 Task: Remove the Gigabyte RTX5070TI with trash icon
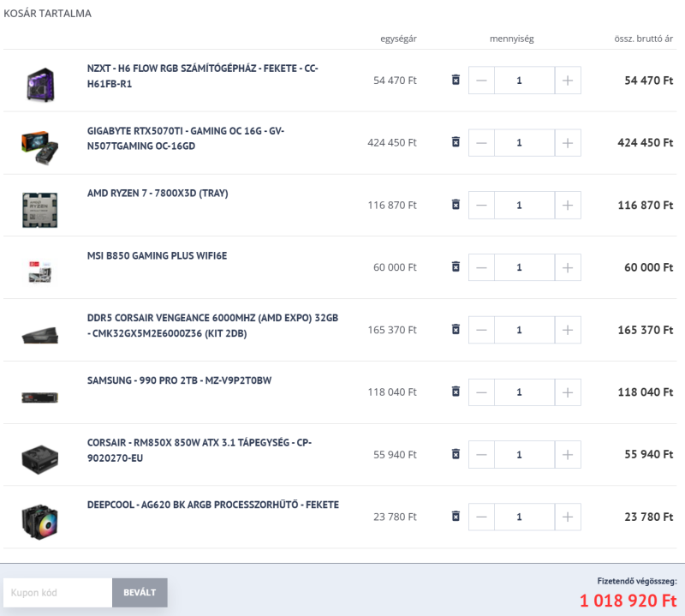point(456,142)
